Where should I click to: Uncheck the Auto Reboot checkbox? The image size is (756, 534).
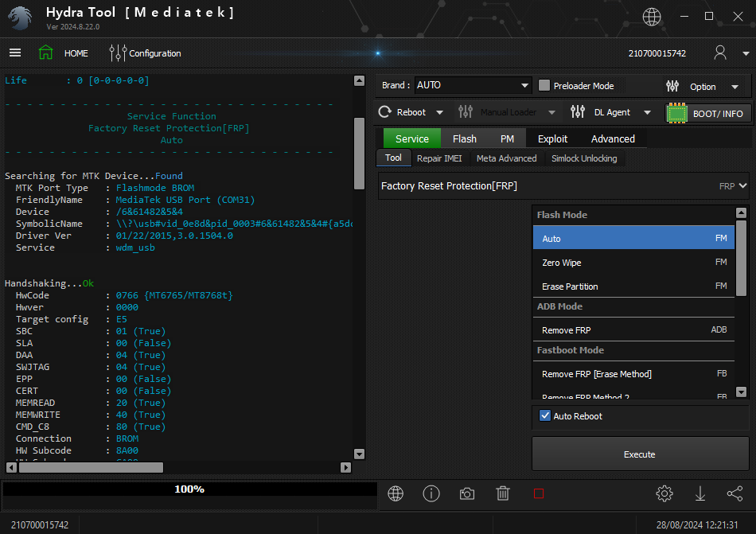point(545,415)
